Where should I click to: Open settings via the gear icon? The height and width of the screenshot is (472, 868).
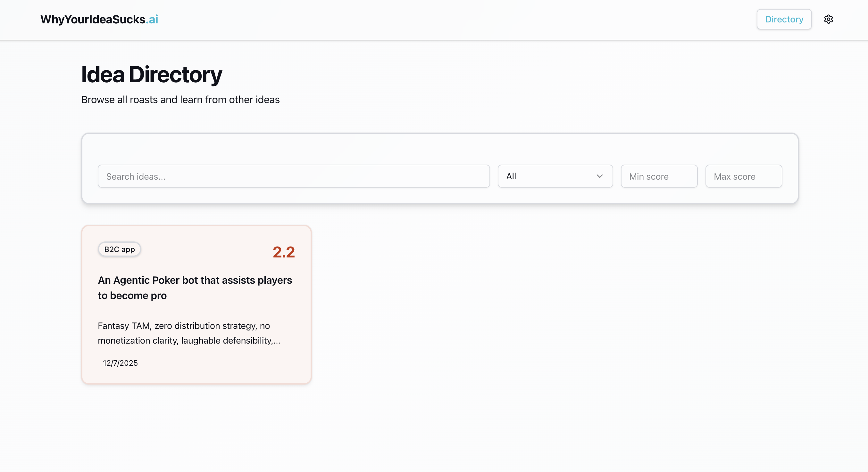click(828, 19)
